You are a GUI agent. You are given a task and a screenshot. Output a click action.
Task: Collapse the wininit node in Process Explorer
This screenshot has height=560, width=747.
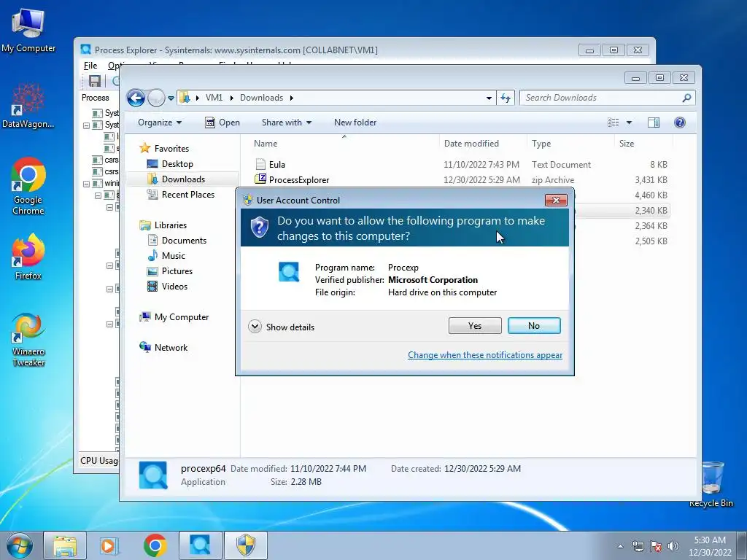[x=86, y=183]
